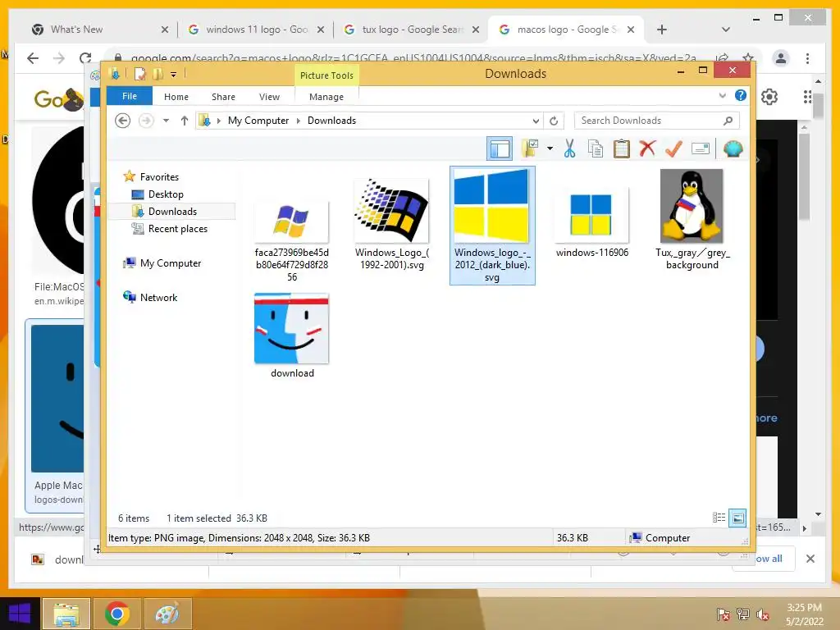Open Paint from the taskbar
The image size is (840, 630).
(x=167, y=614)
